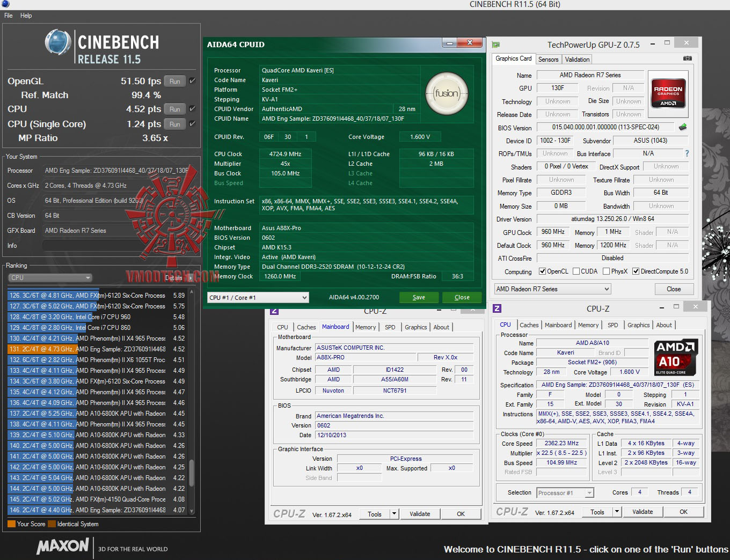Click the GPU-Z BIOS Version value
This screenshot has width=730, height=560.
(x=605, y=127)
